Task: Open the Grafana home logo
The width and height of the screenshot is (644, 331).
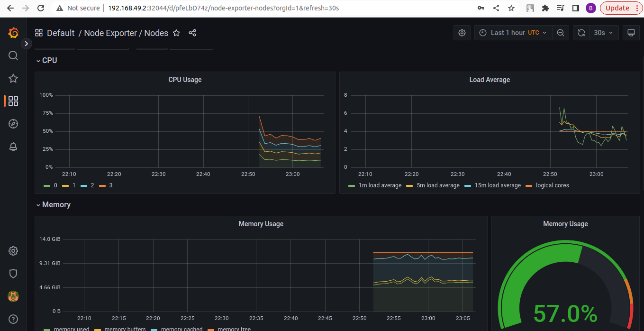Action: pyautogui.click(x=13, y=33)
